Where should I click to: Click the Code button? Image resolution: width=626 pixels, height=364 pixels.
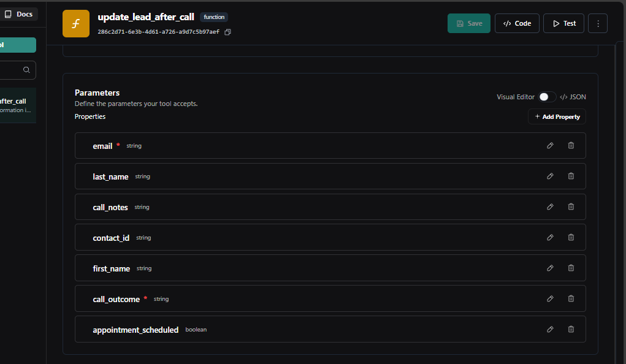click(517, 23)
